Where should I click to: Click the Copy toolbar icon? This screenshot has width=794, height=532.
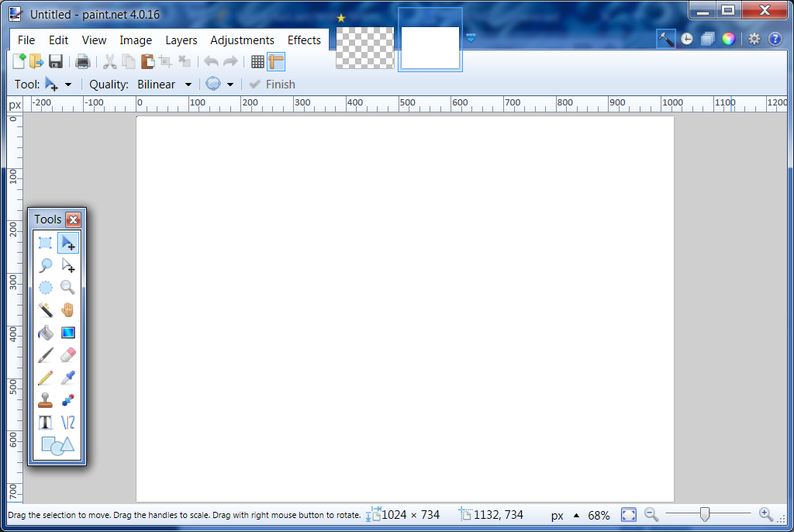(129, 61)
